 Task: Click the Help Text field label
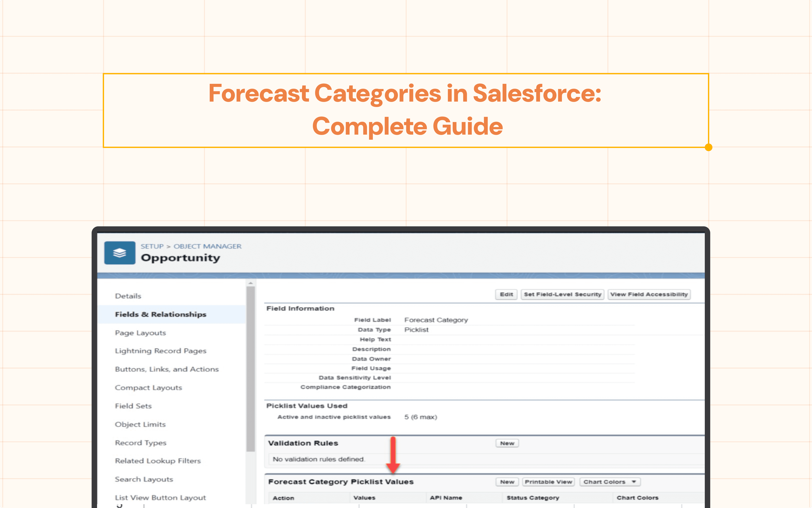pyautogui.click(x=375, y=339)
